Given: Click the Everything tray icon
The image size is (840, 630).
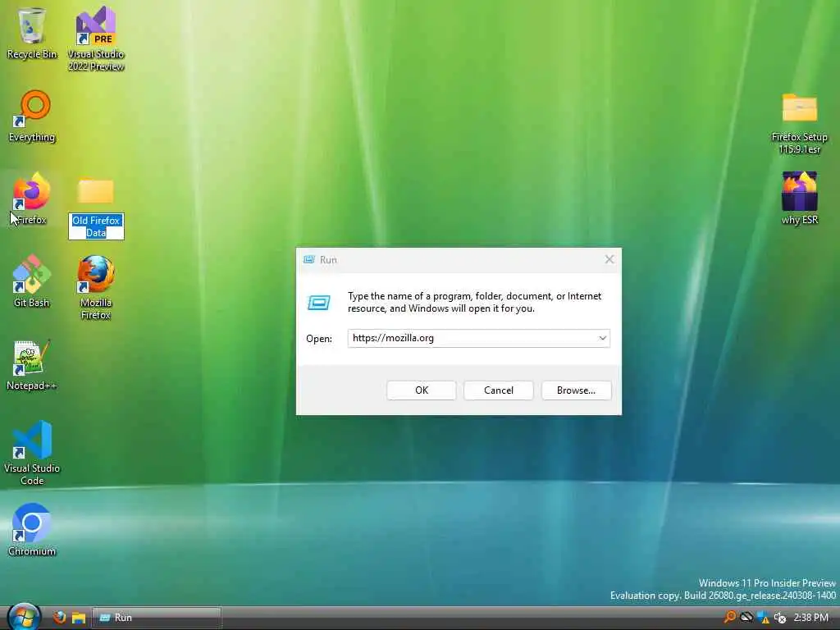Looking at the screenshot, I should pyautogui.click(x=729, y=618).
